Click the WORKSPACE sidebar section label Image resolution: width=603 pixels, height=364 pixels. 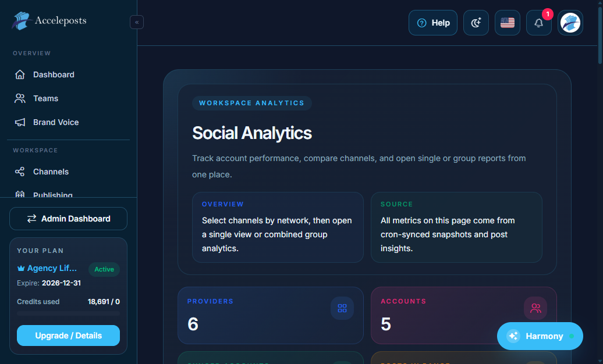[x=36, y=150]
